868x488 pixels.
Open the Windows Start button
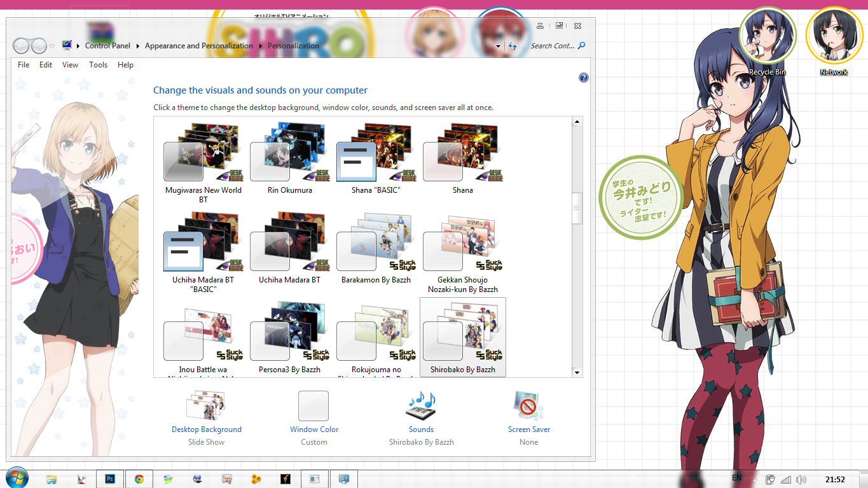[x=17, y=477]
